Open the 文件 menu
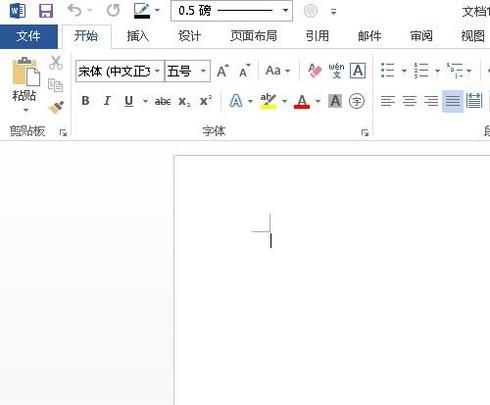The image size is (490, 405). (x=29, y=36)
